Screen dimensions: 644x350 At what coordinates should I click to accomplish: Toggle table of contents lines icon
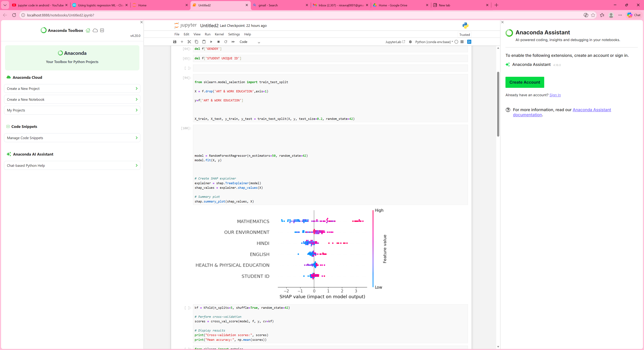(x=462, y=42)
